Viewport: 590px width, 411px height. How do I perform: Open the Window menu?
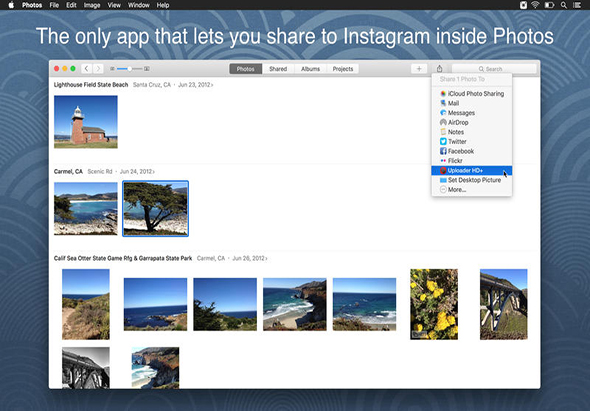(x=138, y=5)
